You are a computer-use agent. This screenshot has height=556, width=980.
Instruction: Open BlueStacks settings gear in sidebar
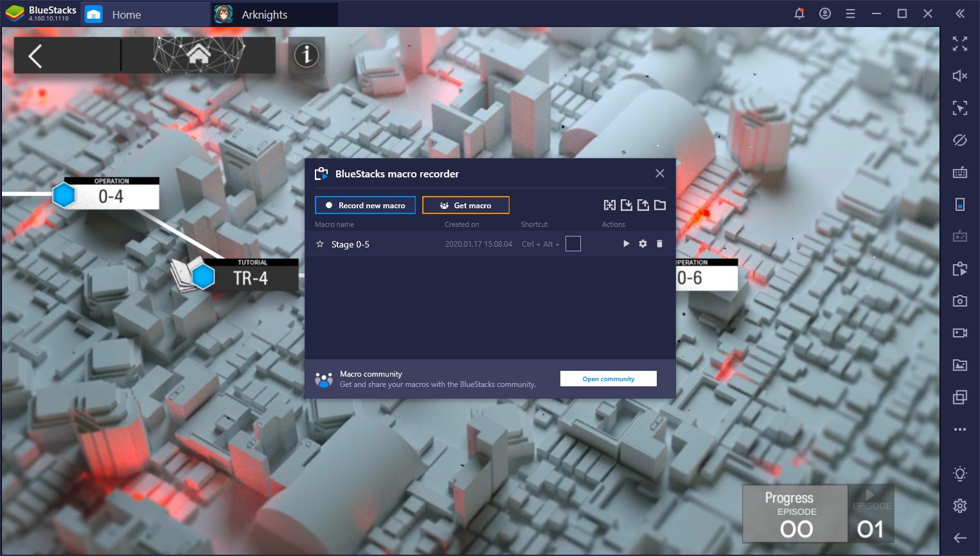pyautogui.click(x=960, y=506)
